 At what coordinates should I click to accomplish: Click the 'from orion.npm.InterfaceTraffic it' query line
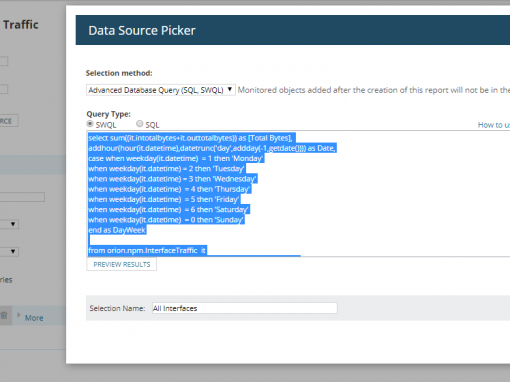[x=147, y=251]
